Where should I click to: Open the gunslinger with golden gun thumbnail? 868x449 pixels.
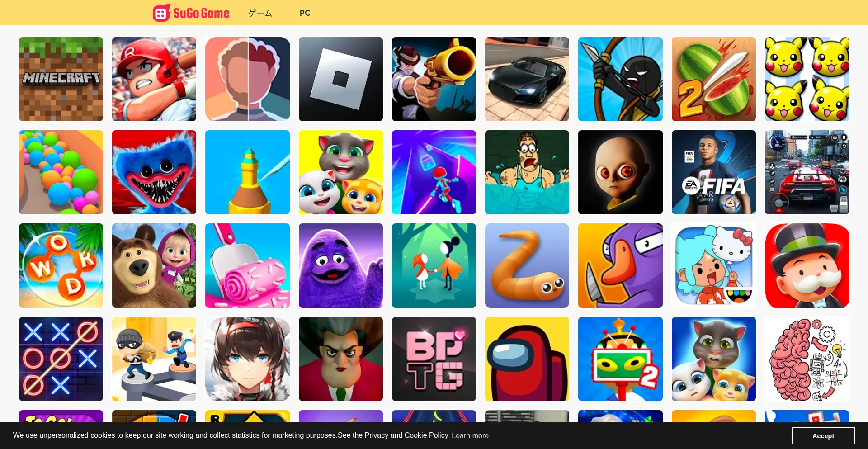[434, 79]
